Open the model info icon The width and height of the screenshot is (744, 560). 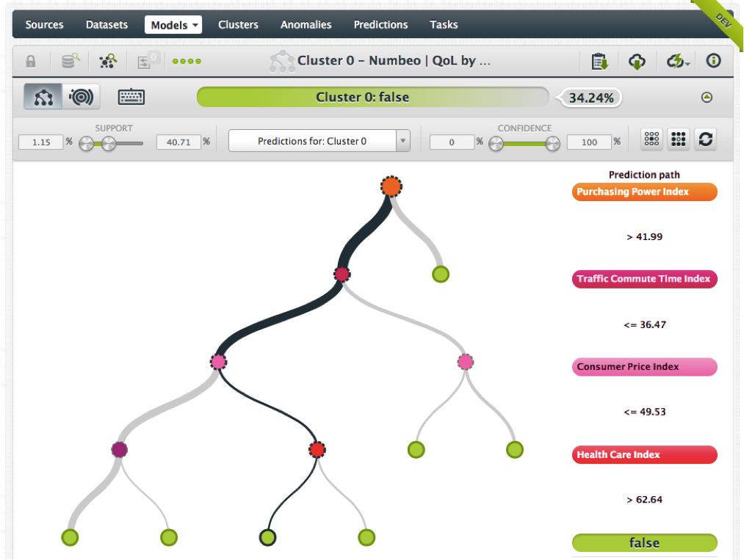point(712,61)
